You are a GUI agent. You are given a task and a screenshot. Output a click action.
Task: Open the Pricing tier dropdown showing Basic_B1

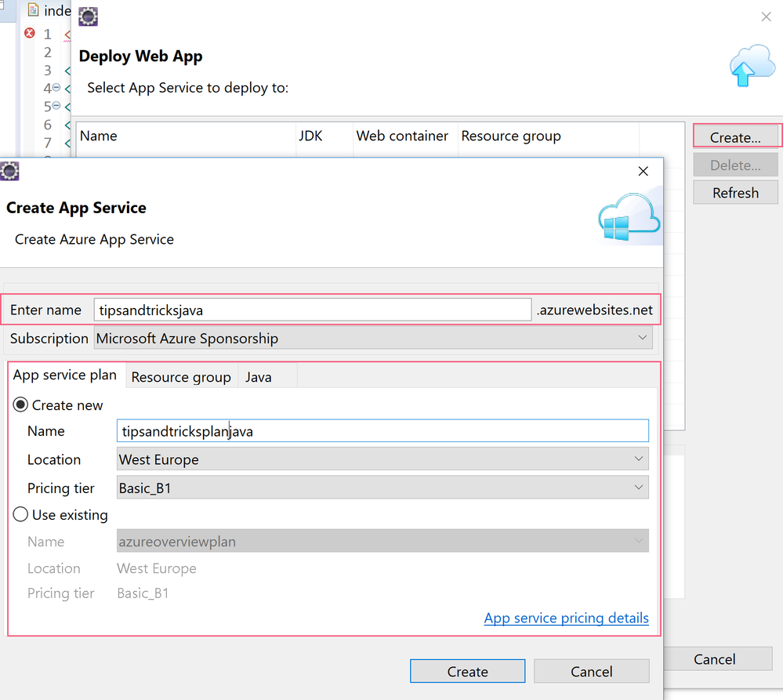382,488
